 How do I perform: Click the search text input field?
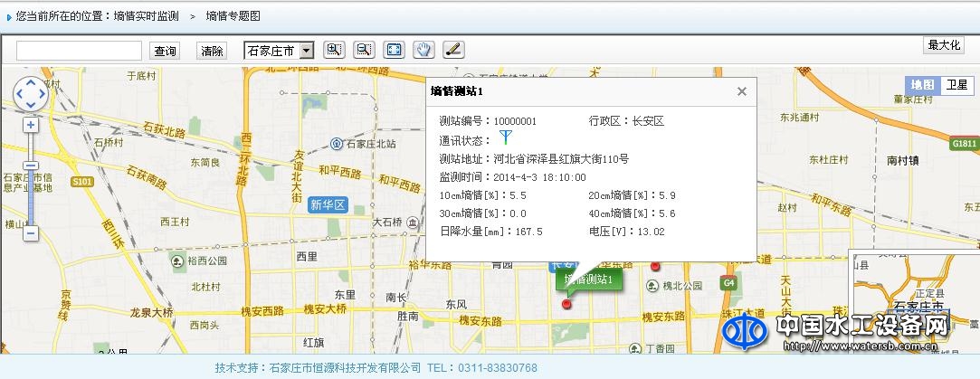(x=79, y=51)
